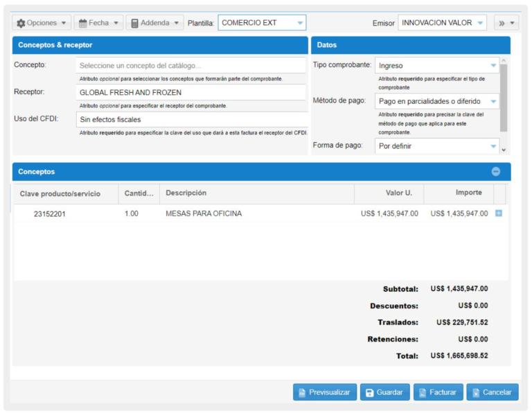Save the invoice with Guardar
Screen dimensions: 532x413
[384, 392]
